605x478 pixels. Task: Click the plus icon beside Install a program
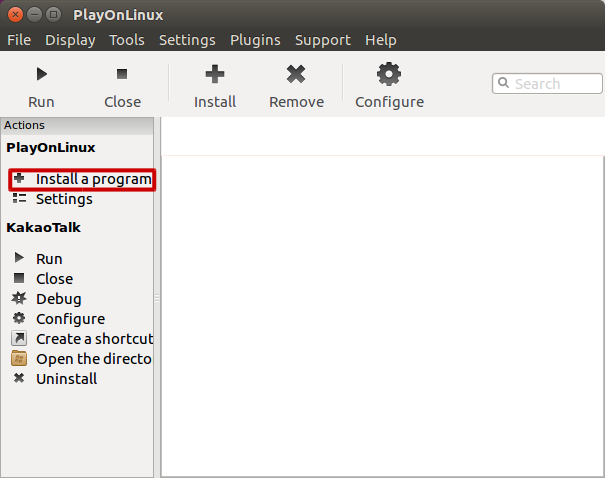[19, 178]
